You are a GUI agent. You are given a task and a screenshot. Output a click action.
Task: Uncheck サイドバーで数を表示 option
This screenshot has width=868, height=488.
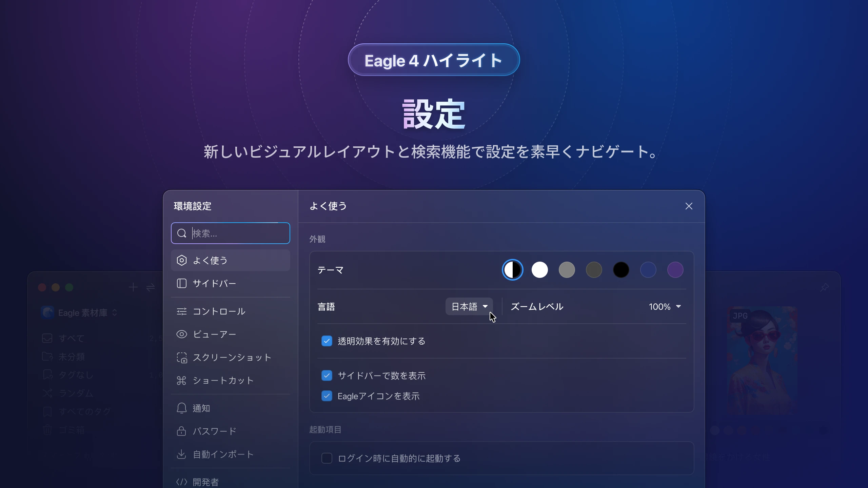tap(327, 375)
